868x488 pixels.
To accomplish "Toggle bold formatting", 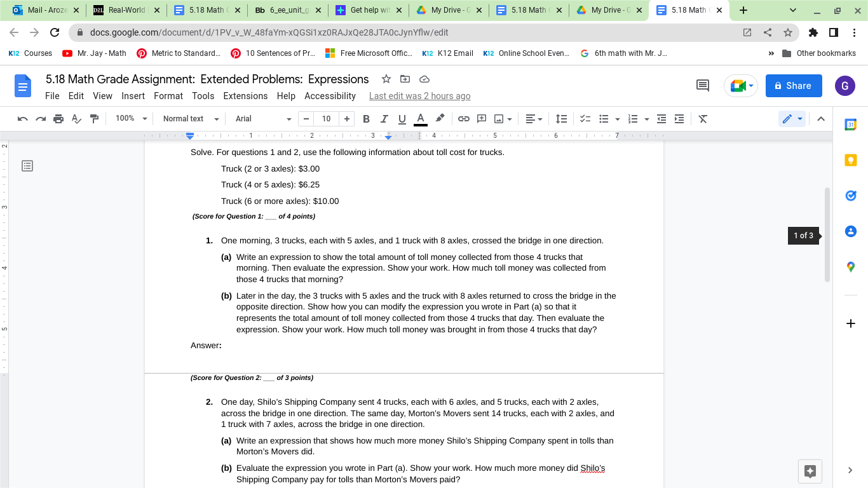I will point(365,119).
